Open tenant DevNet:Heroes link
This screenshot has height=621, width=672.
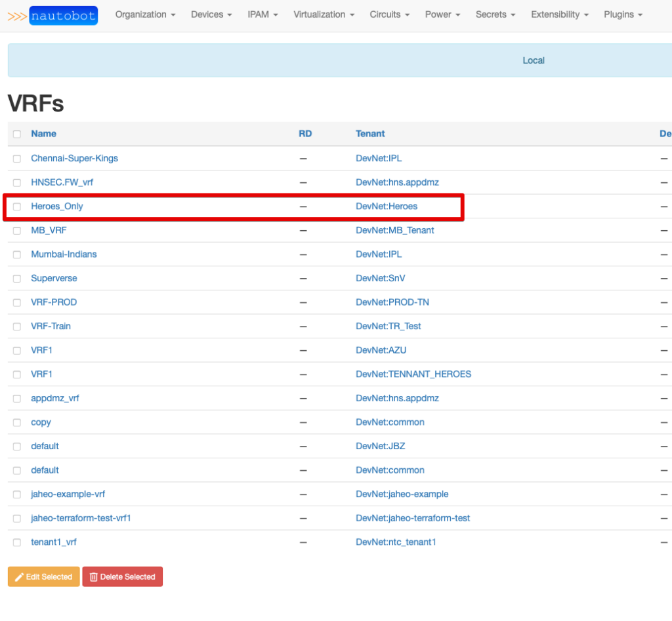(387, 206)
